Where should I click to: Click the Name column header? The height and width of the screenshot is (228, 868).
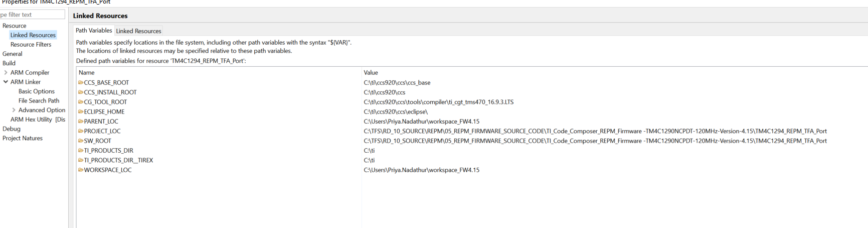[87, 73]
